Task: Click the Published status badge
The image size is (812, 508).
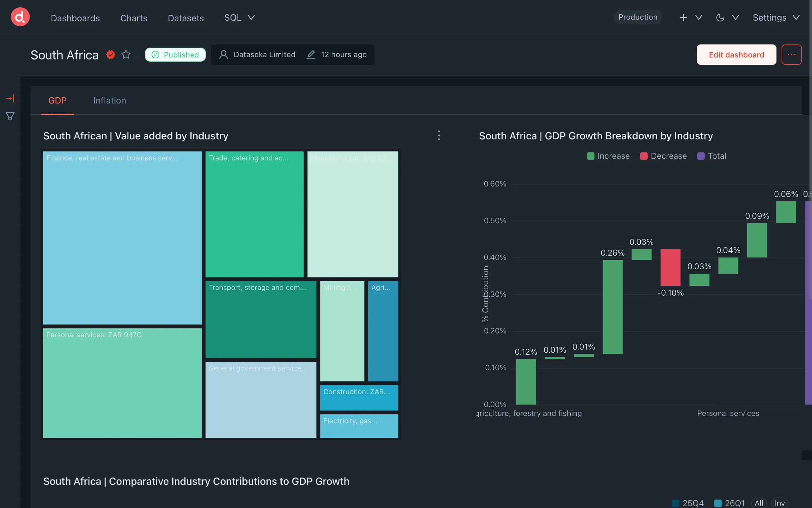Action: 175,54
